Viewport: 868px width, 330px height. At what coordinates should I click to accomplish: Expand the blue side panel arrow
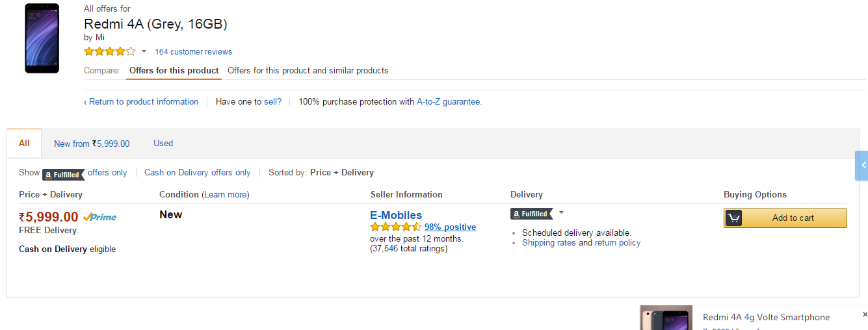tap(863, 166)
